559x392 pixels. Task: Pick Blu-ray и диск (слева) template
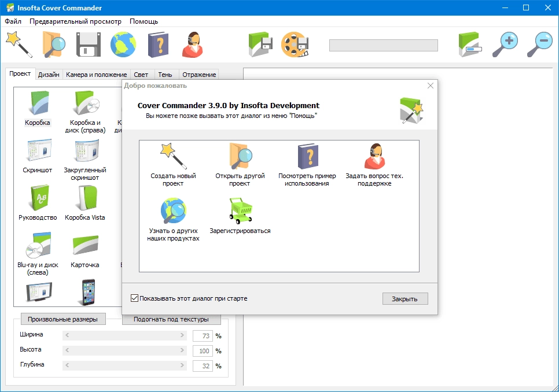(x=38, y=254)
